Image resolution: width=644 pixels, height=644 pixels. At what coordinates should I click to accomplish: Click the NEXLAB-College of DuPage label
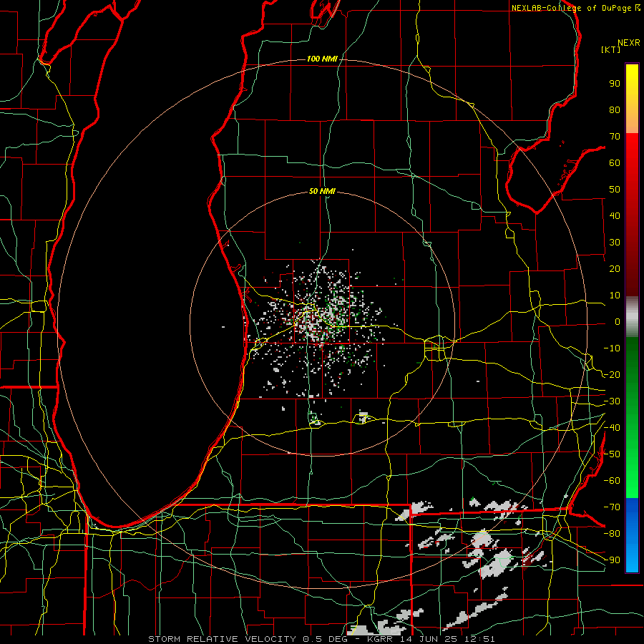point(572,8)
